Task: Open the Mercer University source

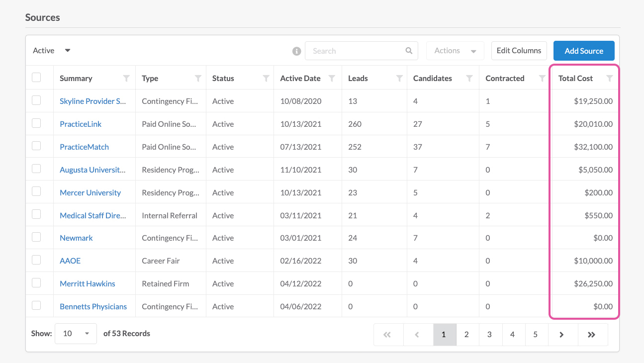Action: click(90, 192)
